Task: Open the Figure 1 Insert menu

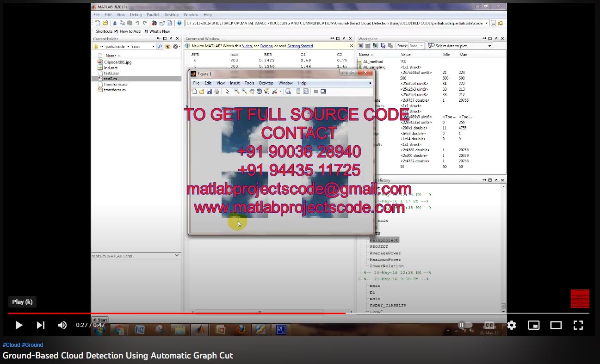Action: (235, 83)
